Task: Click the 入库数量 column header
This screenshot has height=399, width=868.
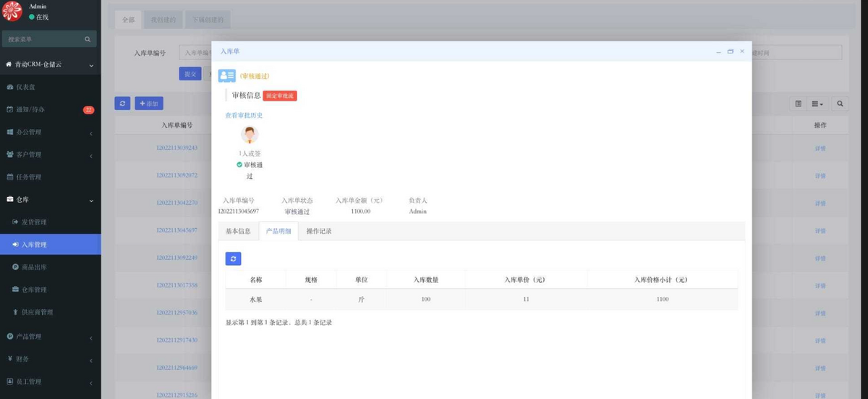Action: tap(426, 280)
